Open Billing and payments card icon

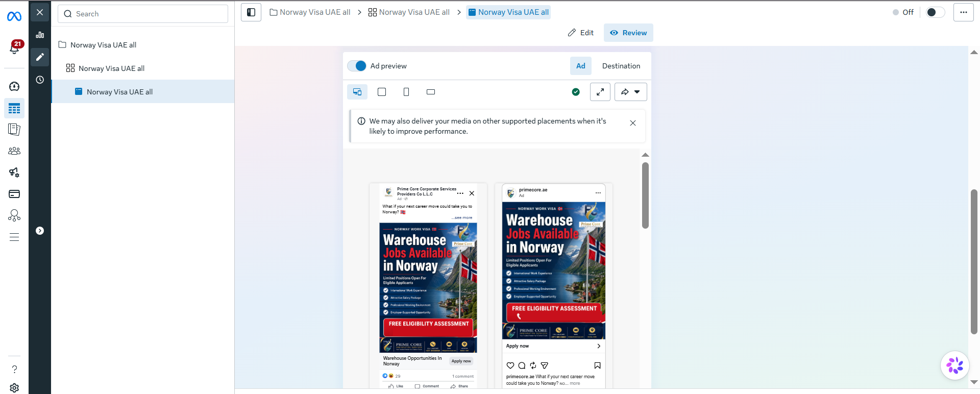tap(14, 194)
